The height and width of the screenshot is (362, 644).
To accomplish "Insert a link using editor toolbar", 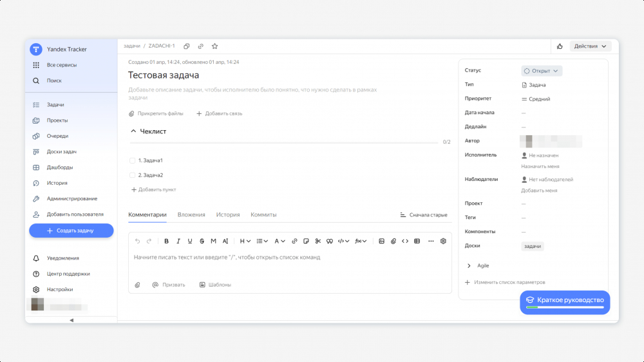I will [294, 241].
